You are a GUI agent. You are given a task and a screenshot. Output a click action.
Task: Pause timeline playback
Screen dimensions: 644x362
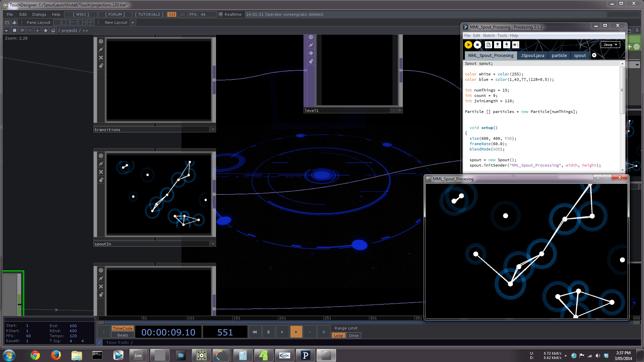tap(268, 332)
